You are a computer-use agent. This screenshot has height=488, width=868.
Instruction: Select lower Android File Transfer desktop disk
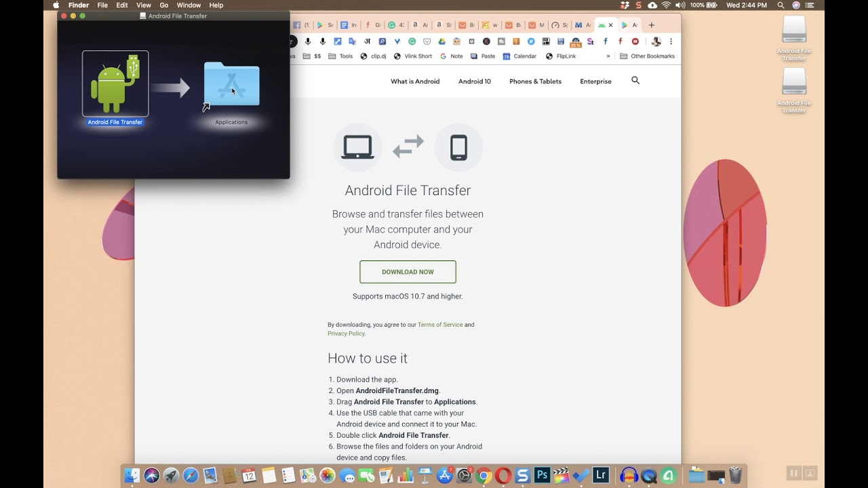tap(794, 89)
